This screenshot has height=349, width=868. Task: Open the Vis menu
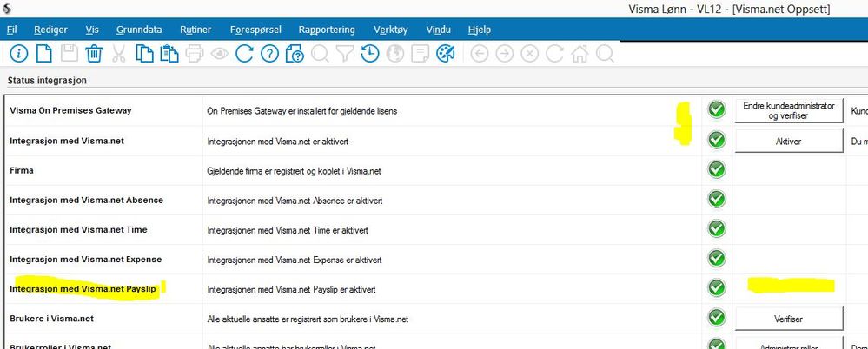pos(92,30)
